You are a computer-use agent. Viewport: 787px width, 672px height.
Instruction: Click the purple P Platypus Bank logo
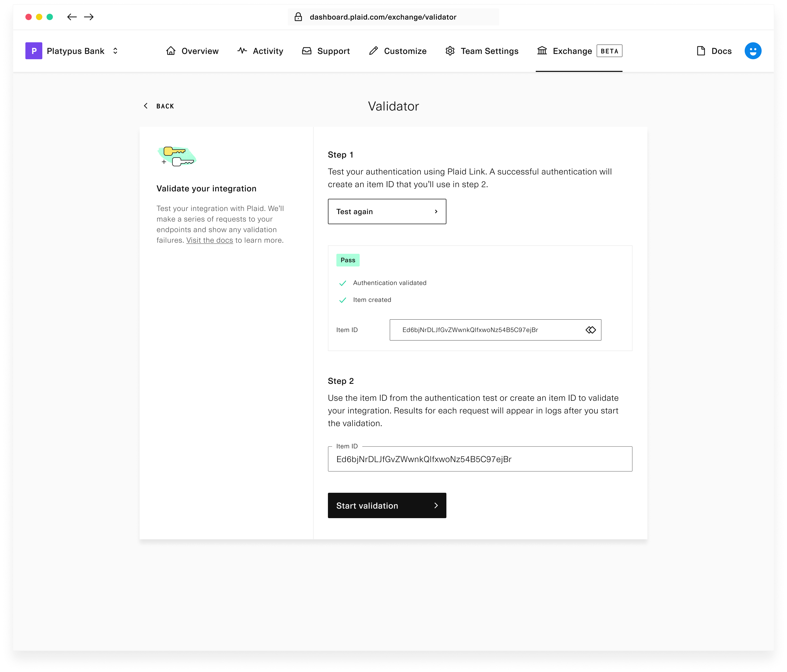click(x=34, y=51)
